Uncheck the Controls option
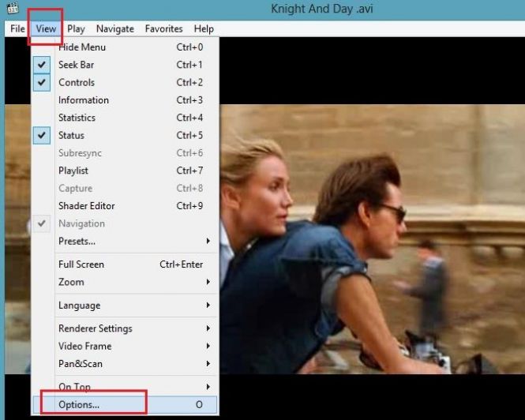 coord(125,82)
